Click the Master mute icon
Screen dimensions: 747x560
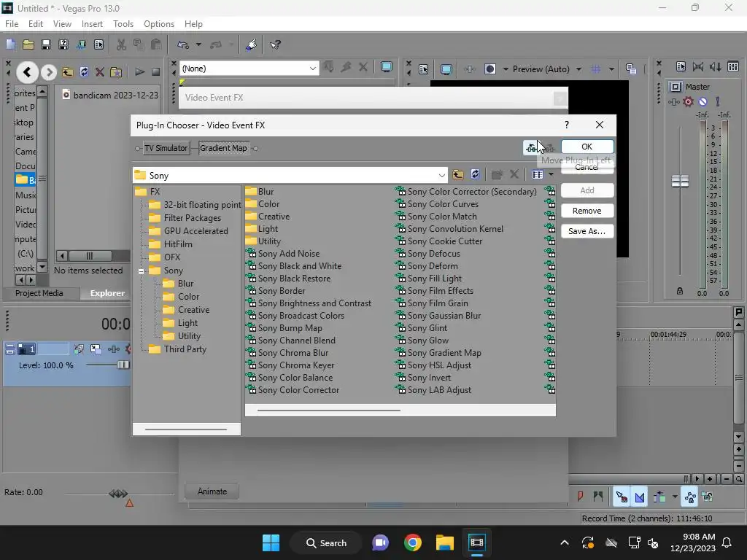pyautogui.click(x=703, y=101)
